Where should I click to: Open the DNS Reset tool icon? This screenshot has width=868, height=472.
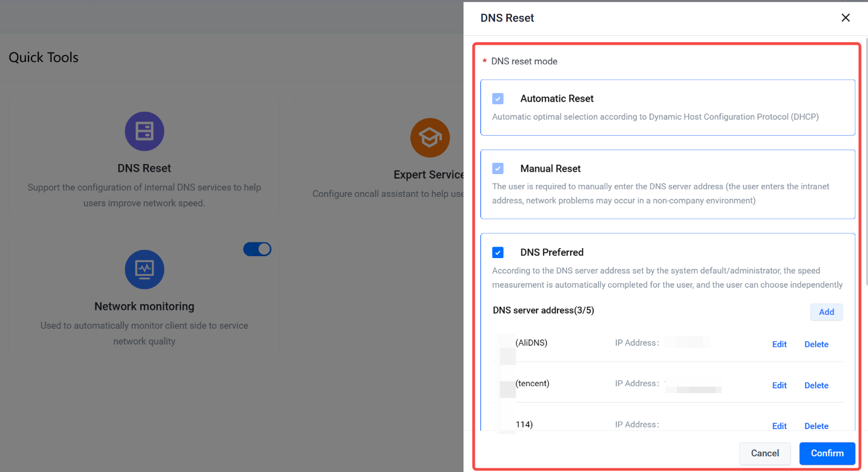pyautogui.click(x=145, y=131)
